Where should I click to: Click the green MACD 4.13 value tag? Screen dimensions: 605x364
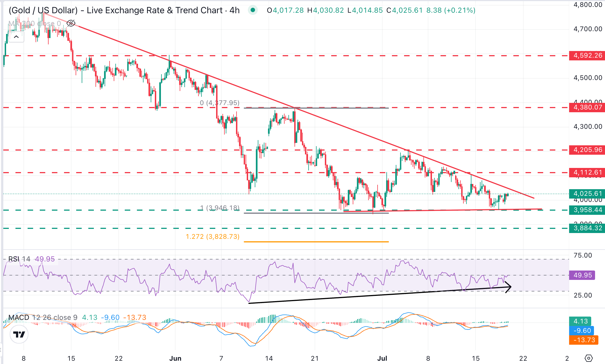point(580,321)
